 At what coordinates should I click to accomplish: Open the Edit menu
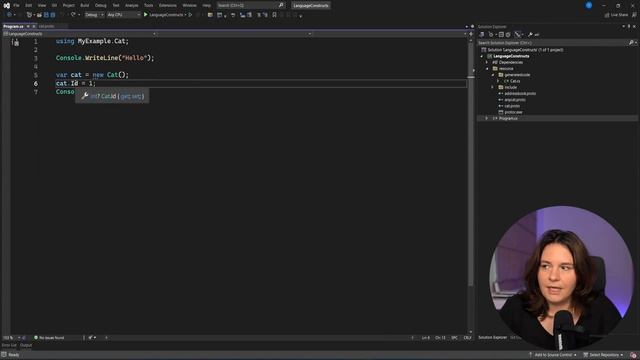tap(29, 5)
